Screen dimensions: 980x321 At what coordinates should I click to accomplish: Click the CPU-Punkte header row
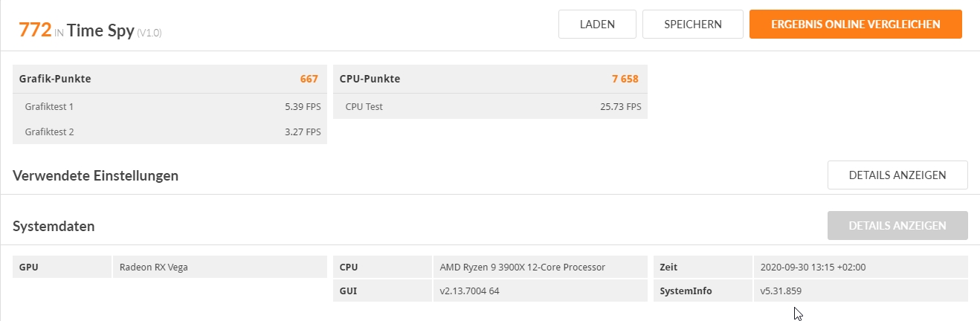(490, 79)
